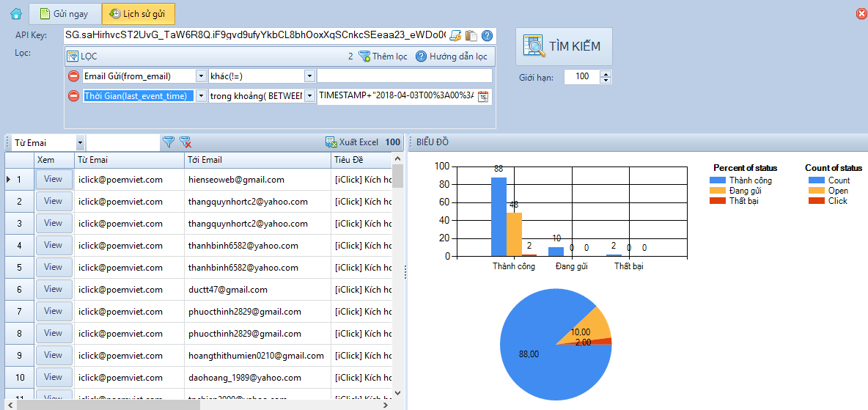
Task: Export results with Xuất Excel
Action: [351, 142]
